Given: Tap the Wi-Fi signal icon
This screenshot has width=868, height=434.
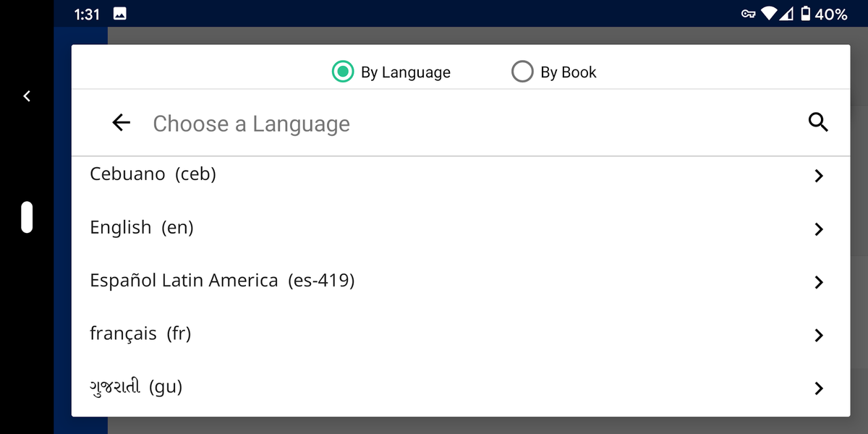Looking at the screenshot, I should [x=769, y=14].
